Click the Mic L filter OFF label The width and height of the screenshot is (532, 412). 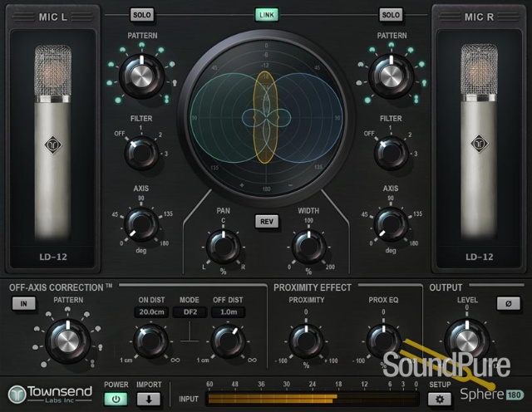pyautogui.click(x=120, y=134)
